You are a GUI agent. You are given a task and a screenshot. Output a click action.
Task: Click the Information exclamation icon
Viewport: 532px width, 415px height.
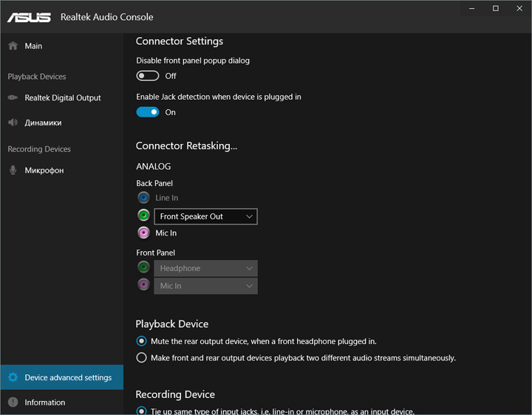click(x=13, y=402)
